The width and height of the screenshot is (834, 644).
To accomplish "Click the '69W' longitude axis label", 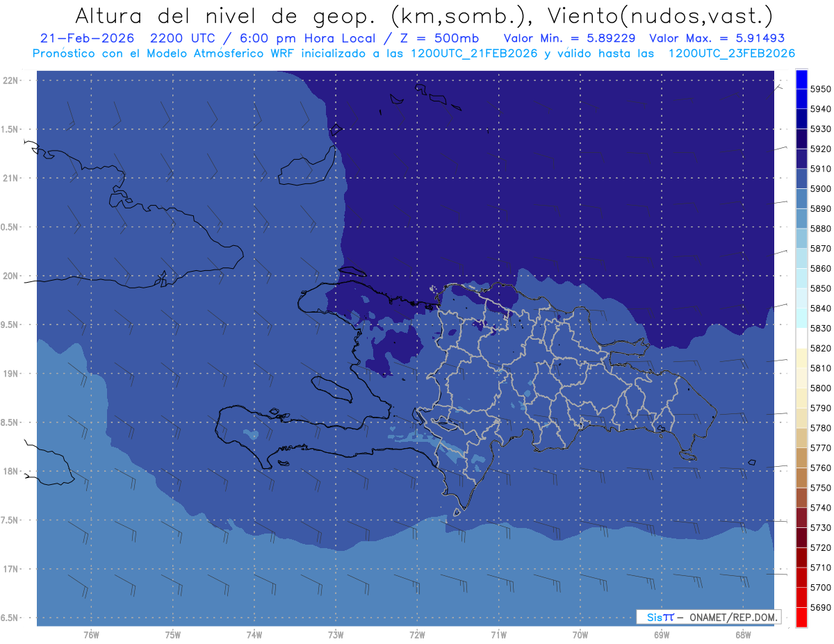I will [662, 635].
